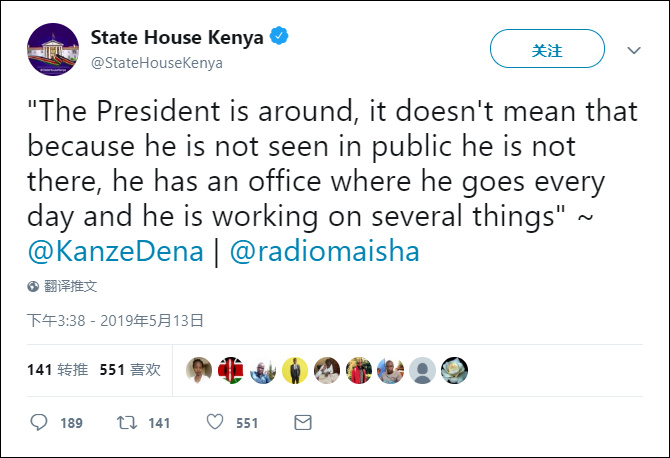The width and height of the screenshot is (670, 458).
Task: Click the retweet arrows icon
Action: pyautogui.click(x=127, y=423)
